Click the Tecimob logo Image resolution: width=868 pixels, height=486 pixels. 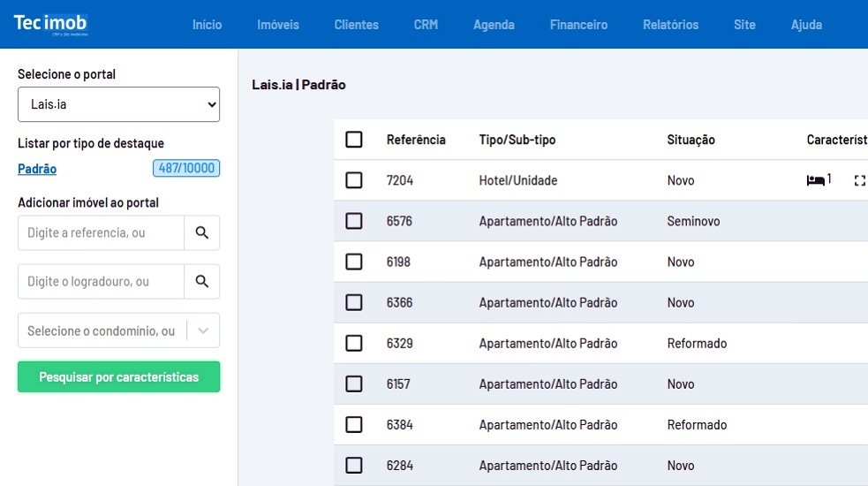pos(50,25)
